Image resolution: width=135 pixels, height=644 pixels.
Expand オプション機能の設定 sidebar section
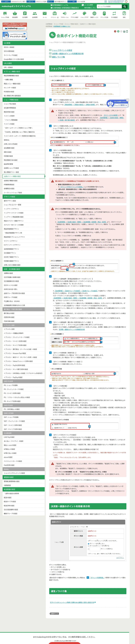[x=24, y=71]
